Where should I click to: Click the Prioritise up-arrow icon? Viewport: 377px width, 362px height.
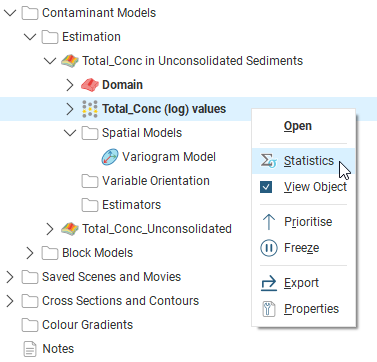click(269, 222)
